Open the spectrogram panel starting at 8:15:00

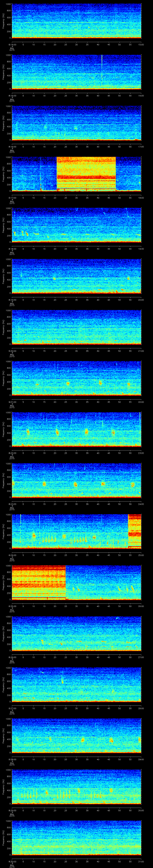(76, 72)
